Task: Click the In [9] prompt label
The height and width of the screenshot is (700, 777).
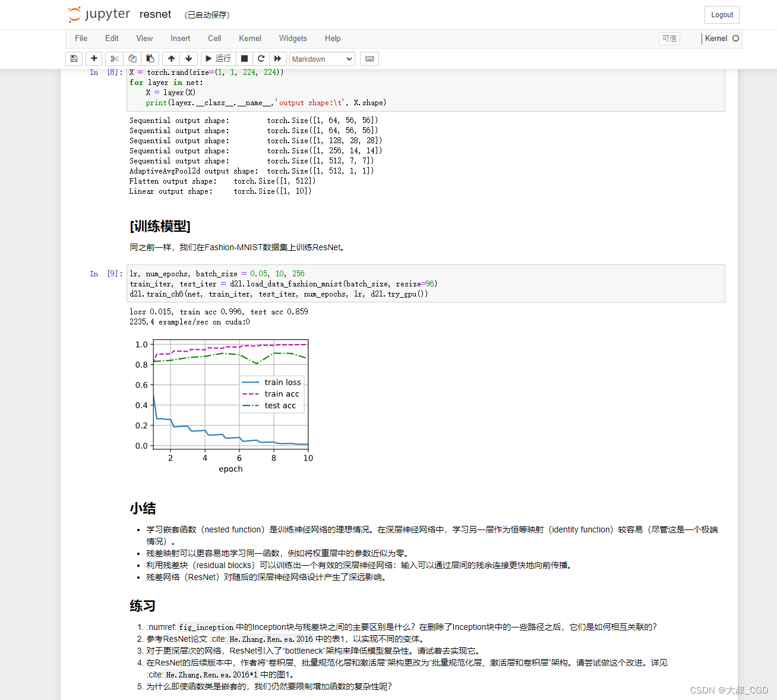Action: pyautogui.click(x=106, y=274)
